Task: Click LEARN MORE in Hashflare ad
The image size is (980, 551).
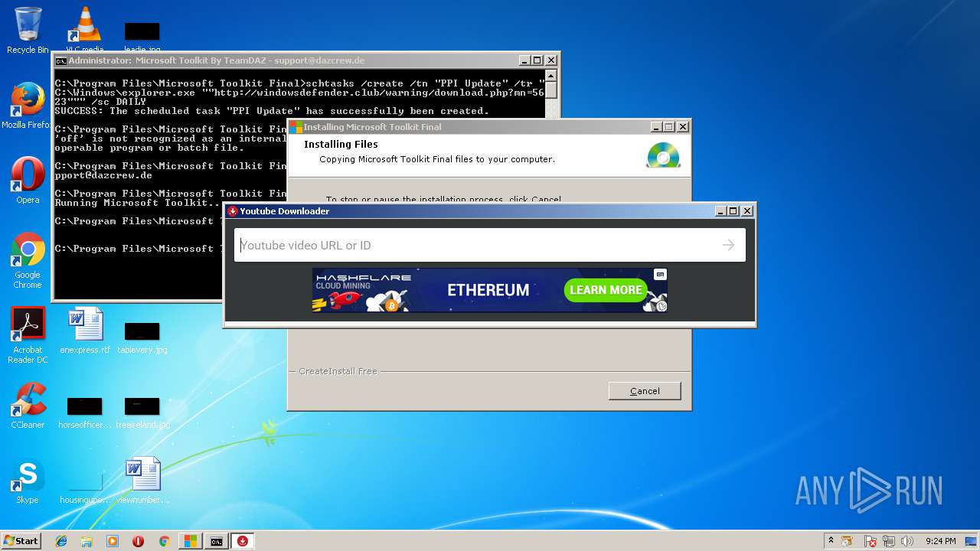Action: pyautogui.click(x=606, y=290)
